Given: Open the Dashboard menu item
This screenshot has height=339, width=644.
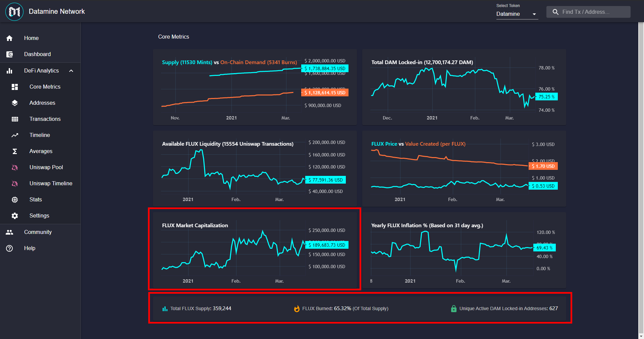Looking at the screenshot, I should (37, 54).
